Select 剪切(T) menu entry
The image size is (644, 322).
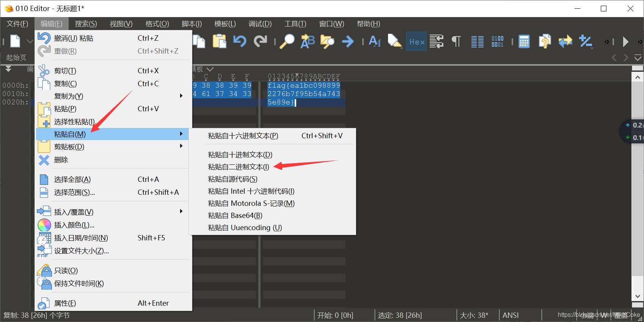pos(113,71)
